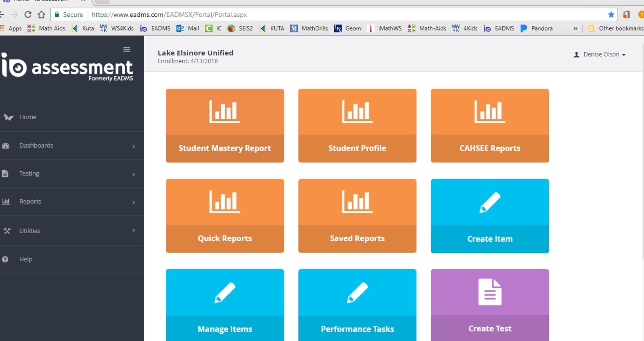The height and width of the screenshot is (341, 644).
Task: Click the browser home icon
Action: [x=42, y=14]
